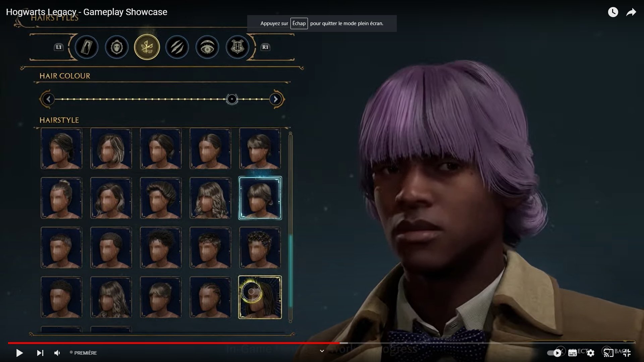Screen dimensions: 644x362
Task: Expand the chapter chevron below progress bar
Action: 322,351
